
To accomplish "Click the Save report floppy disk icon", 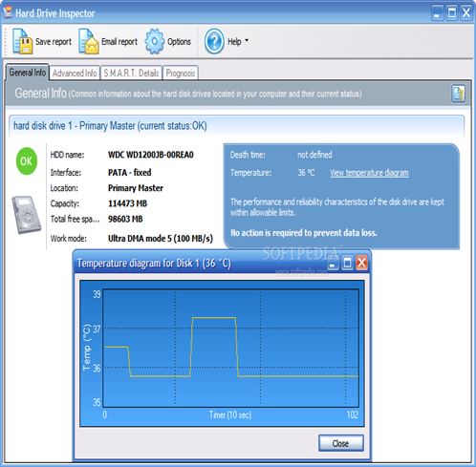I will tap(23, 41).
